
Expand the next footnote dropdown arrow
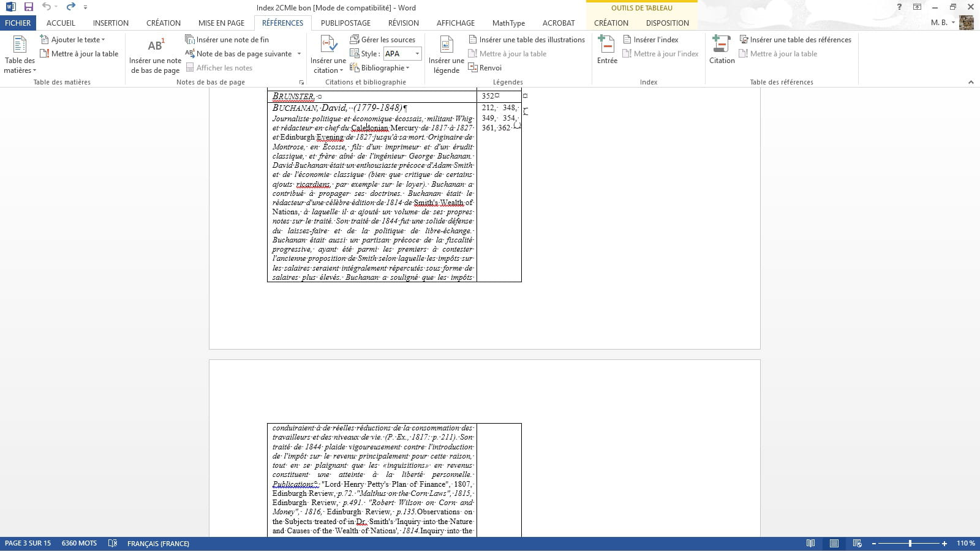pyautogui.click(x=299, y=54)
